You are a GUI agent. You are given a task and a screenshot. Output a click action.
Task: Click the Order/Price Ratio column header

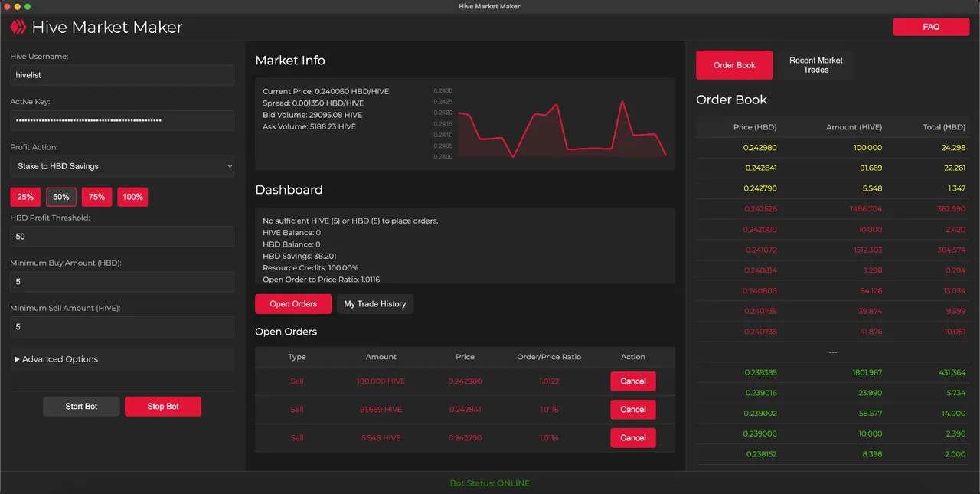[x=549, y=357]
